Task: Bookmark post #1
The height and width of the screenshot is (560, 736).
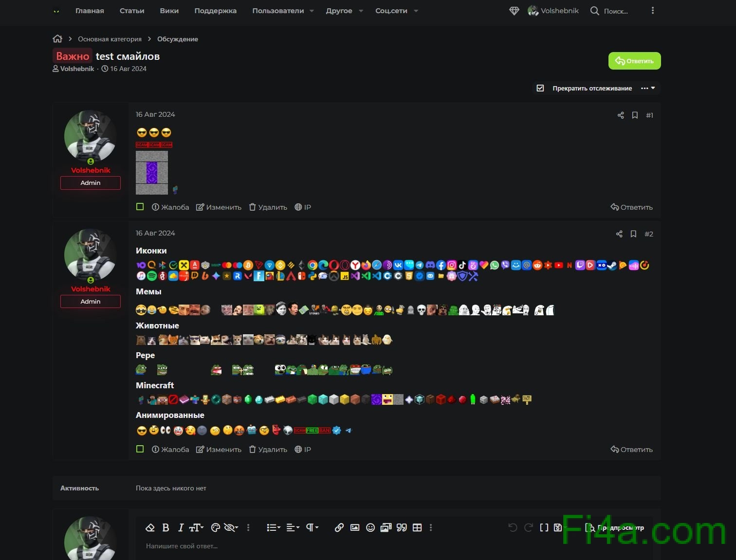Action: [635, 115]
